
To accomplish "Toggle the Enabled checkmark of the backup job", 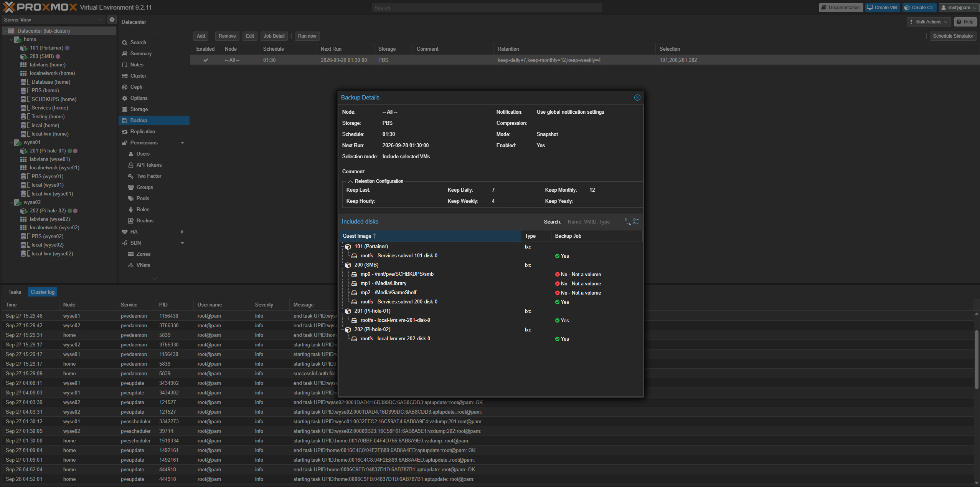I will (x=206, y=60).
